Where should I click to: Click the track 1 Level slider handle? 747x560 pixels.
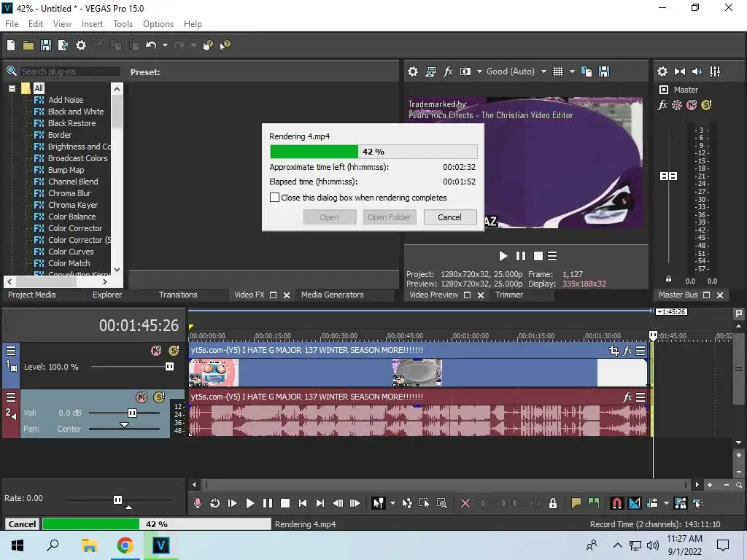pyautogui.click(x=169, y=367)
